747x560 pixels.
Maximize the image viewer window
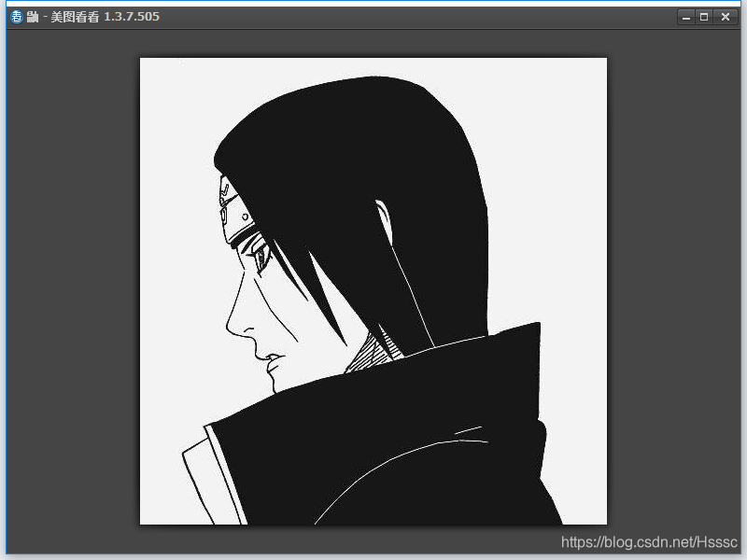tap(704, 17)
